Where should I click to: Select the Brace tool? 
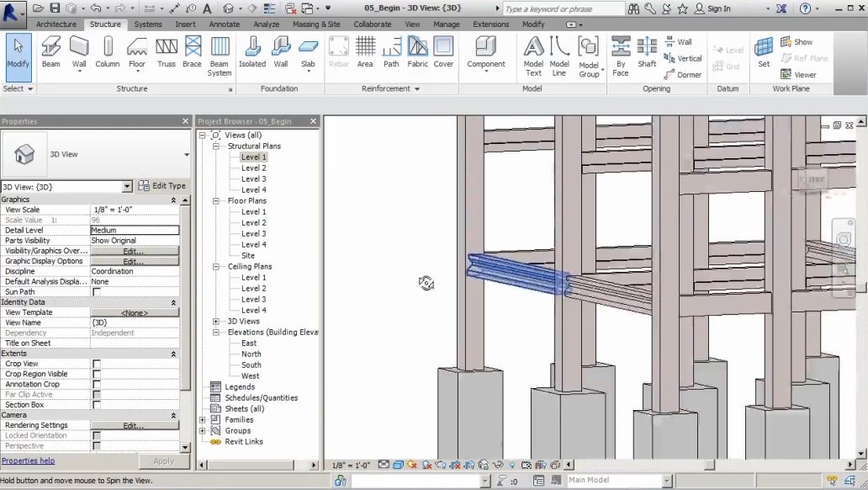tap(192, 52)
